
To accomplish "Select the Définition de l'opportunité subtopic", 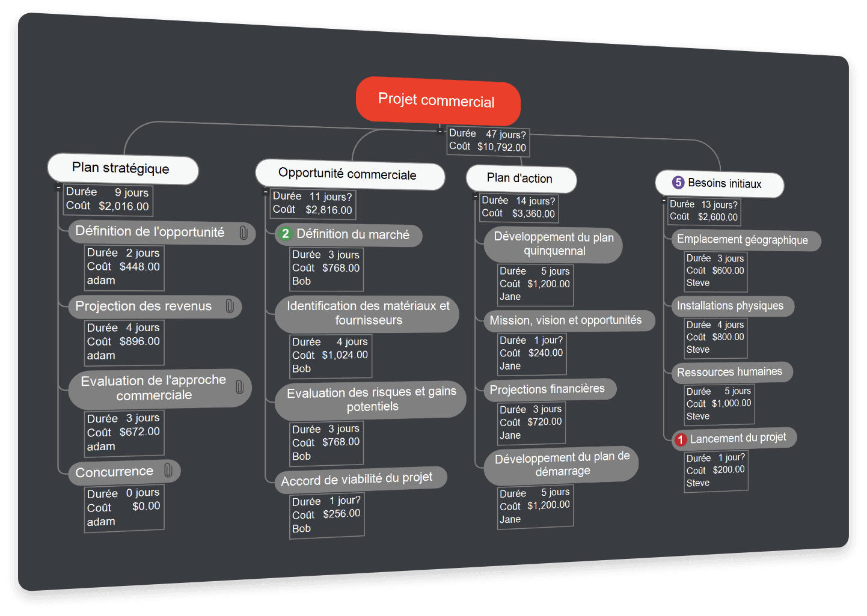I will (161, 233).
